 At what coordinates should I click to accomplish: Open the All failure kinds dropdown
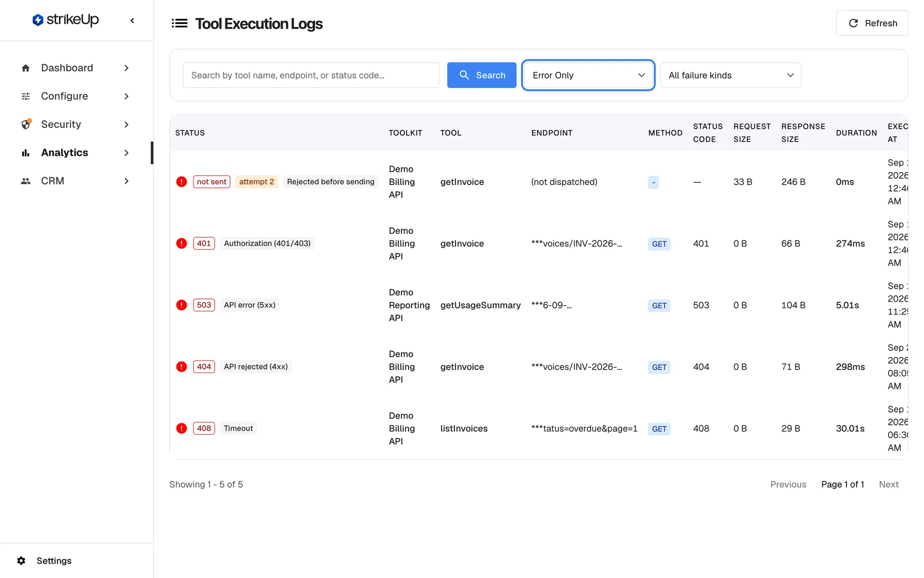730,75
